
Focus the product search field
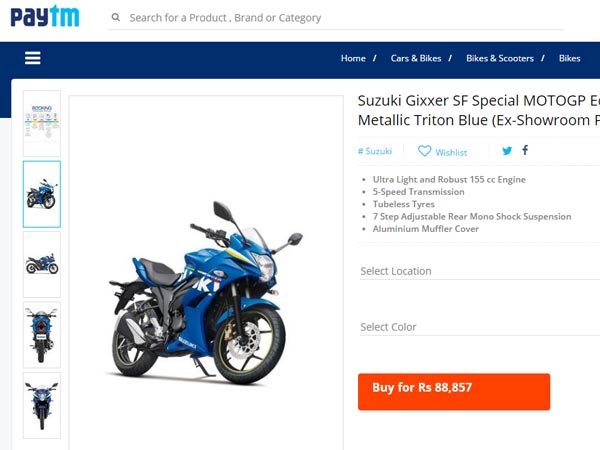point(336,18)
